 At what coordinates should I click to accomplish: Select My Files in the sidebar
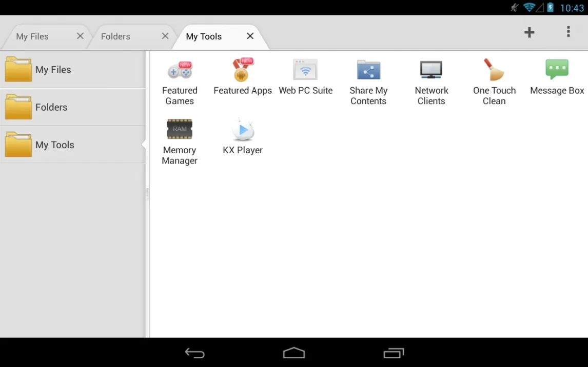coord(72,70)
